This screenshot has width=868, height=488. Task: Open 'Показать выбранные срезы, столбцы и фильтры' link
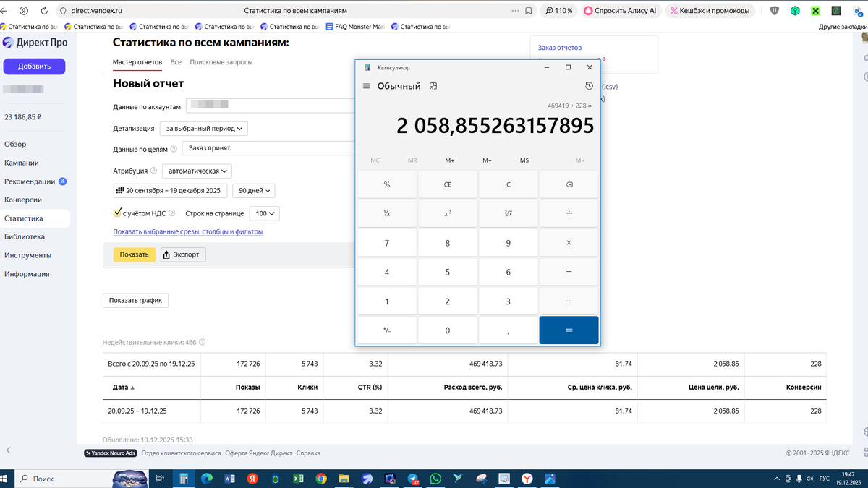tap(188, 232)
